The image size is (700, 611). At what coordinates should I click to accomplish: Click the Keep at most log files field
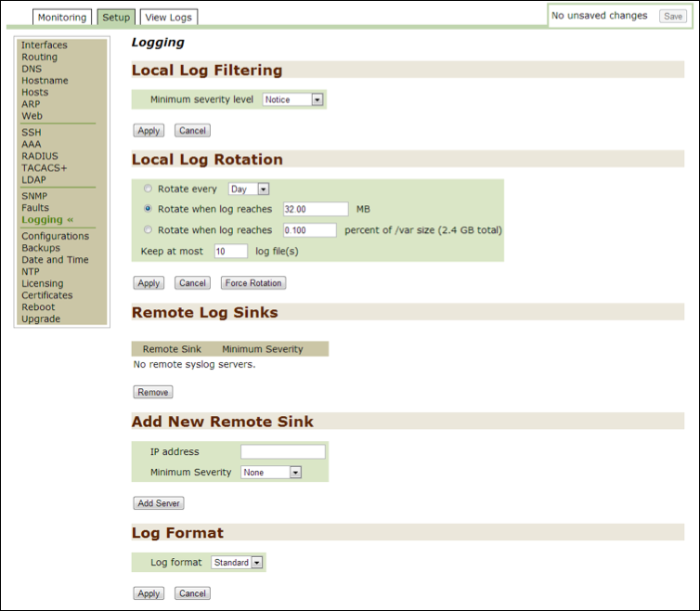pyautogui.click(x=230, y=251)
